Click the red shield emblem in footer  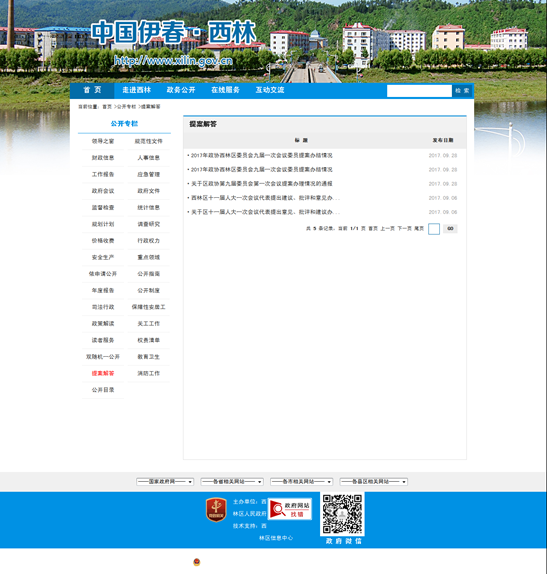[x=216, y=509]
